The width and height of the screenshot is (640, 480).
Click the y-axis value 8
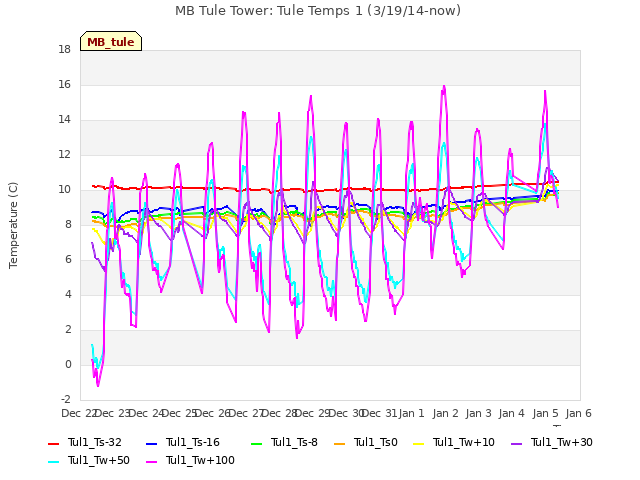[68, 224]
